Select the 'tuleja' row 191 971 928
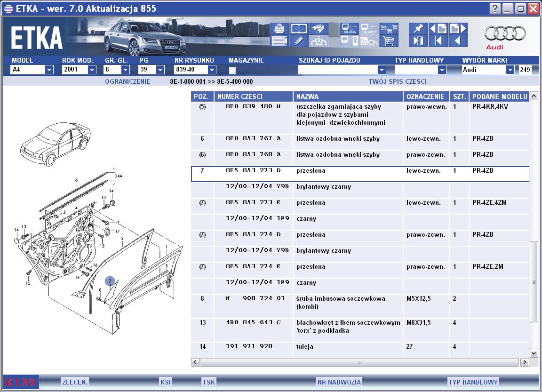The image size is (542, 392). [360, 350]
